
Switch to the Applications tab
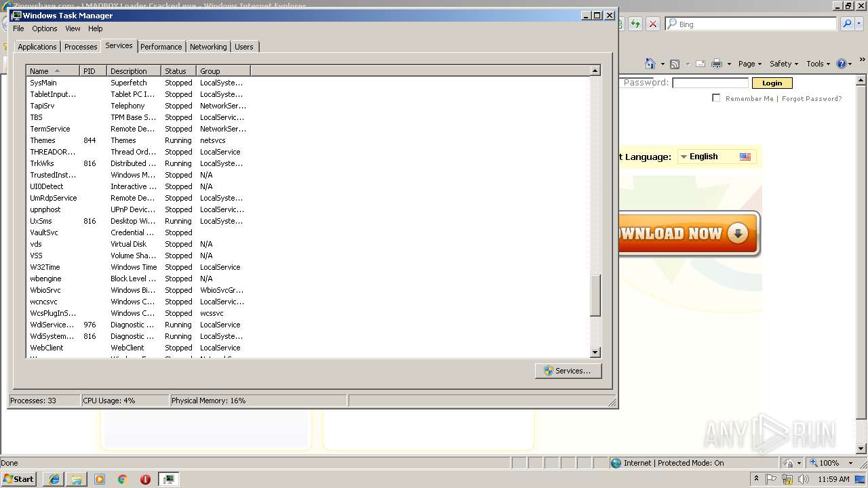click(37, 47)
